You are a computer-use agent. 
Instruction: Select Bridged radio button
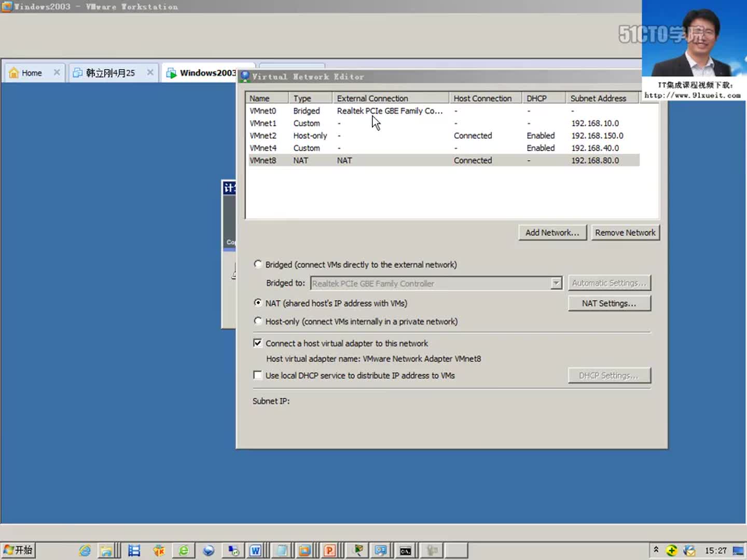click(258, 264)
